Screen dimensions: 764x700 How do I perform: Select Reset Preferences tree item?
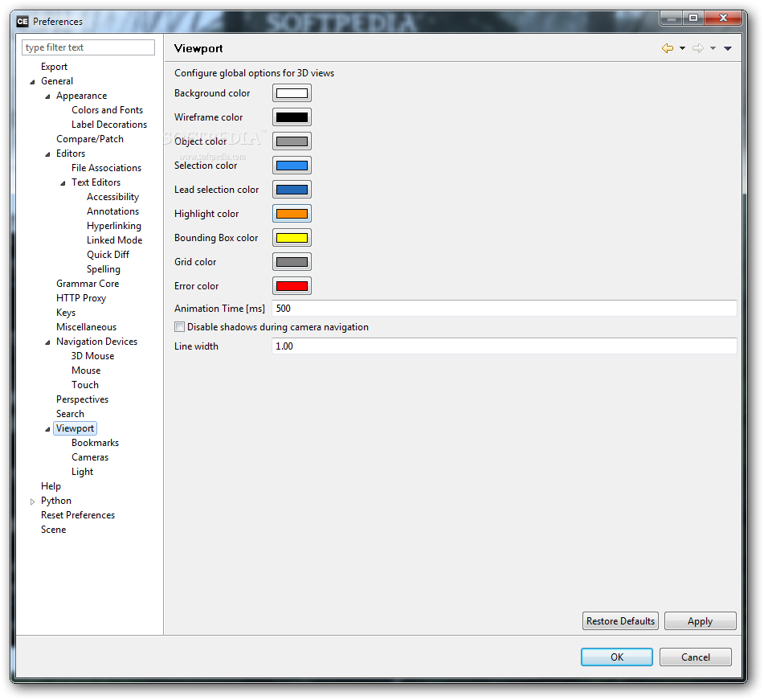[78, 515]
